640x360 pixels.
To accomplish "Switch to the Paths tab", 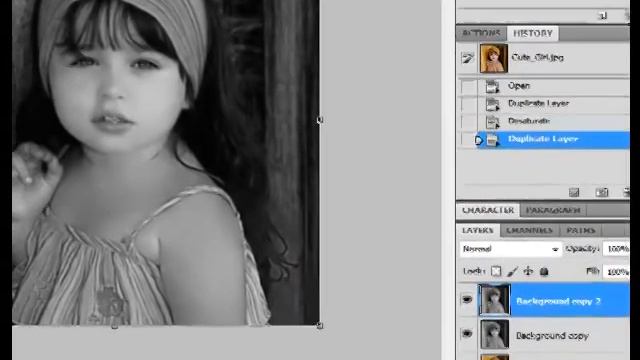I will pos(580,231).
